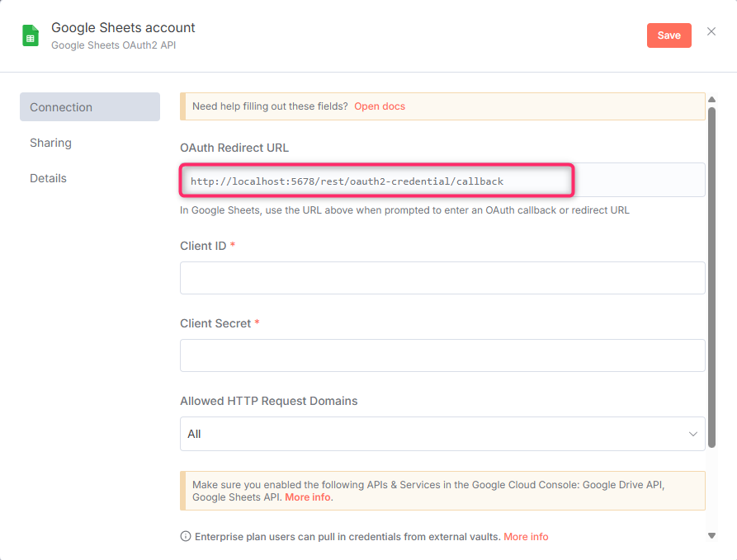Open More info link about Google APIs
Image resolution: width=737 pixels, height=560 pixels.
(x=307, y=497)
